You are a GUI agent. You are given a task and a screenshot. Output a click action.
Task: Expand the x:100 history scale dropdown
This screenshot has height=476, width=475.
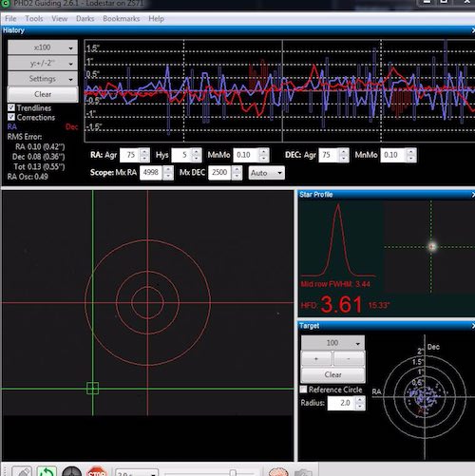tap(43, 48)
